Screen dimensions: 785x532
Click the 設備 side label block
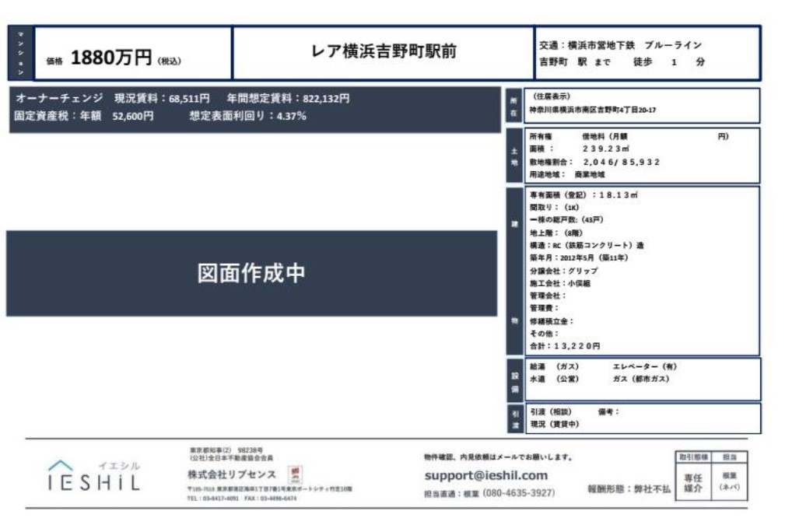pyautogui.click(x=513, y=379)
